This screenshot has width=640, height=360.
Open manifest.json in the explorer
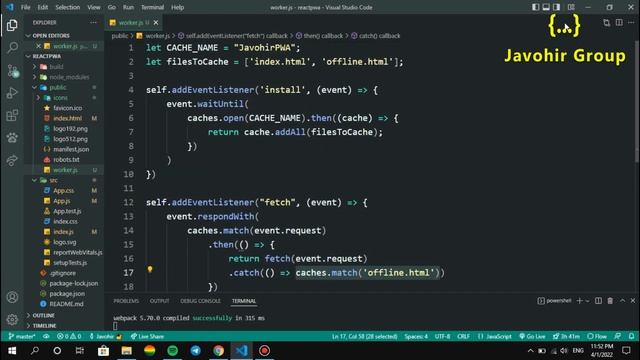(x=71, y=149)
